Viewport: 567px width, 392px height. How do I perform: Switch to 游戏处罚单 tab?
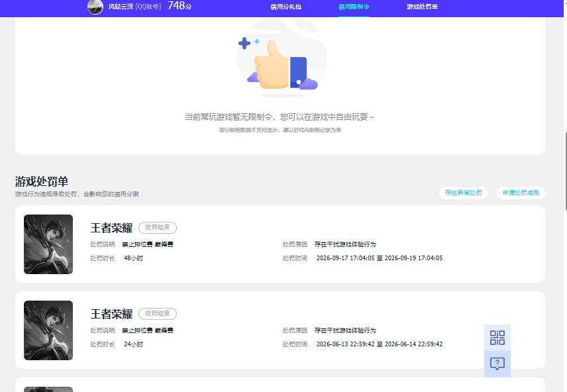(422, 7)
